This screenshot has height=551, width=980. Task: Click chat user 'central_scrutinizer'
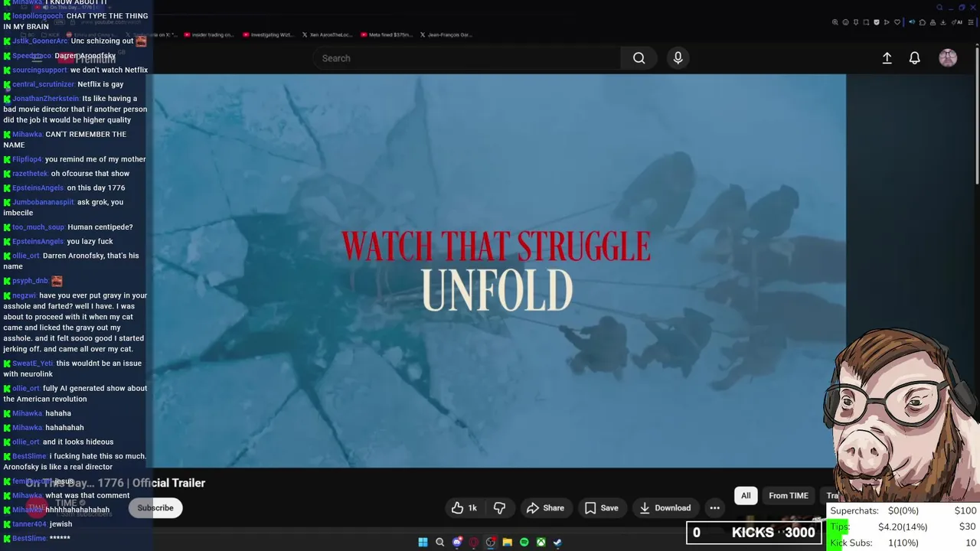click(x=44, y=84)
